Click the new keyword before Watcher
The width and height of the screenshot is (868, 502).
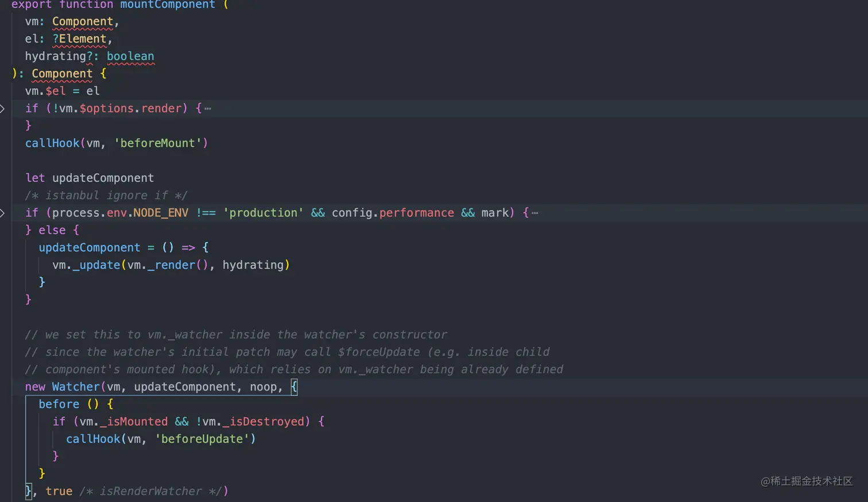[35, 387]
